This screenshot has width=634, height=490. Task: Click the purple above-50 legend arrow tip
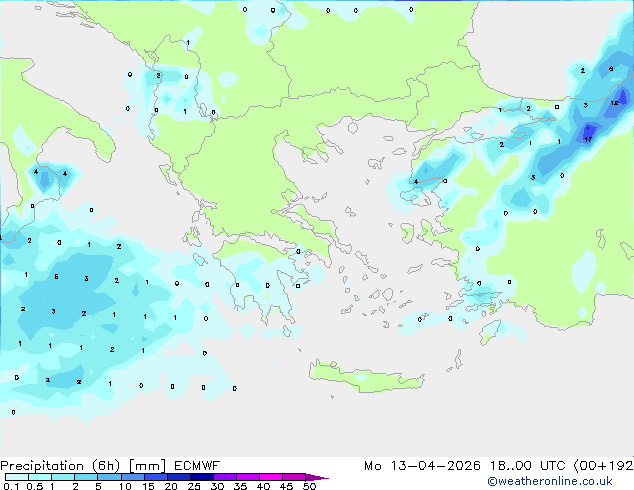point(317,477)
